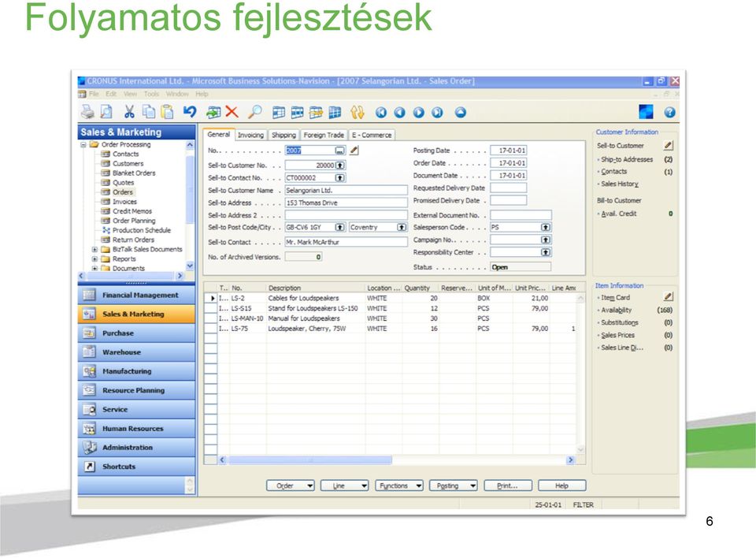Image resolution: width=756 pixels, height=558 pixels.
Task: Open the Functions dropdown button
Action: tap(399, 485)
